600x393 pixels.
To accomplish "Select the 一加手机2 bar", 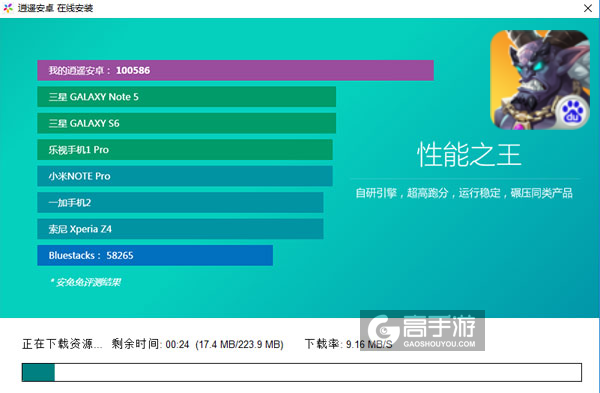I will (x=180, y=202).
